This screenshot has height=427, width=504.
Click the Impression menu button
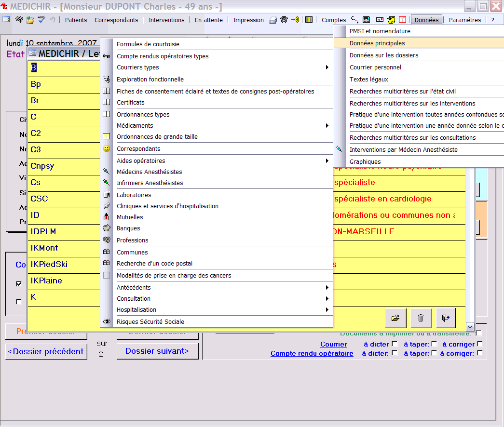(x=248, y=20)
